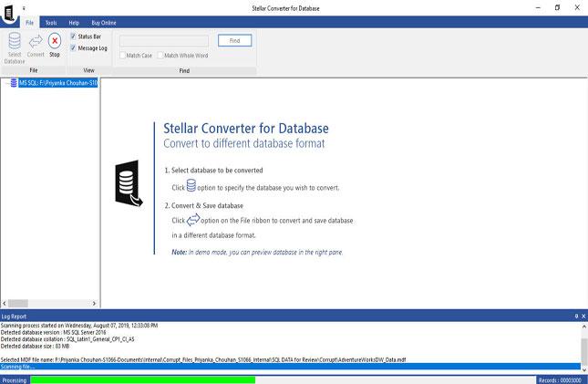Select the MS SQL: F:\Priyanka Chouhan tree item

(58, 83)
